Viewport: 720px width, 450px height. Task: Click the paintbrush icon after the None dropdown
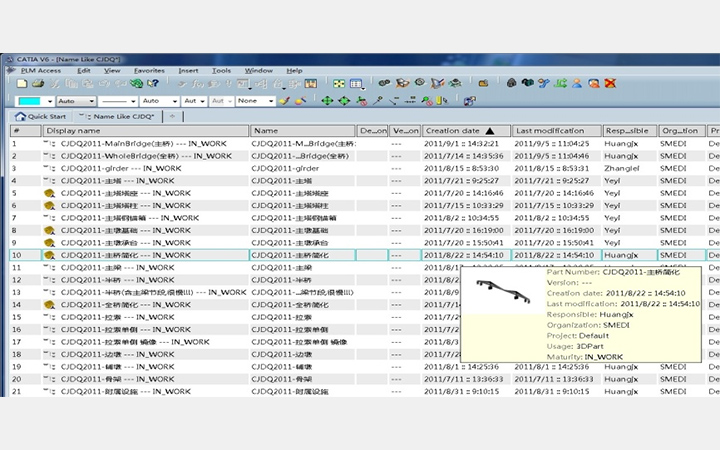[x=285, y=101]
